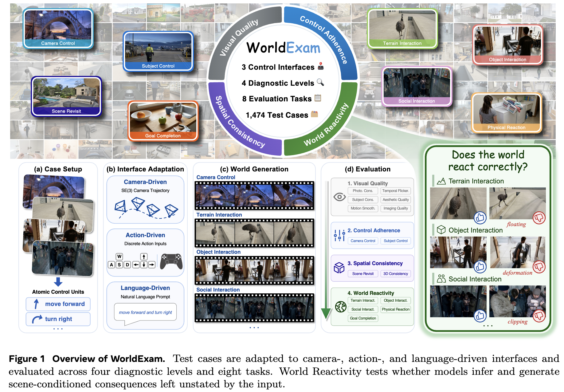Click the 3D Consistency tag
Image resolution: width=564 pixels, height=392 pixels.
coord(396,274)
